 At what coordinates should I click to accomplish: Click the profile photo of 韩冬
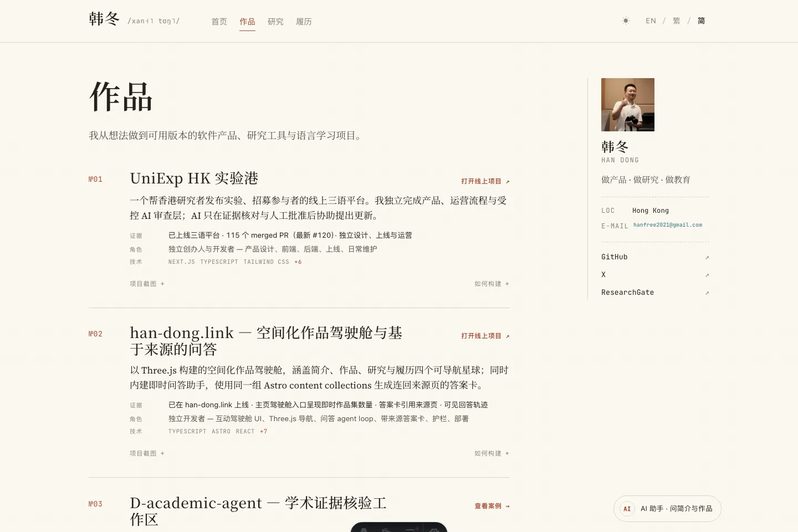coord(628,105)
